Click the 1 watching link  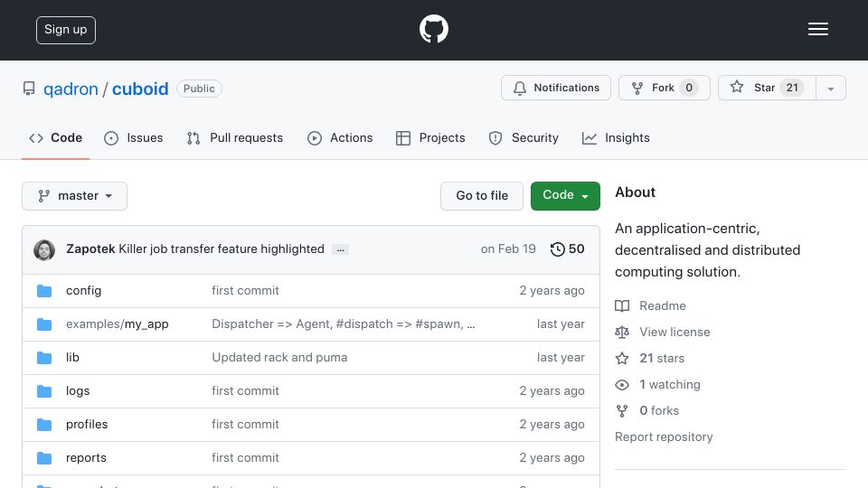pos(670,385)
